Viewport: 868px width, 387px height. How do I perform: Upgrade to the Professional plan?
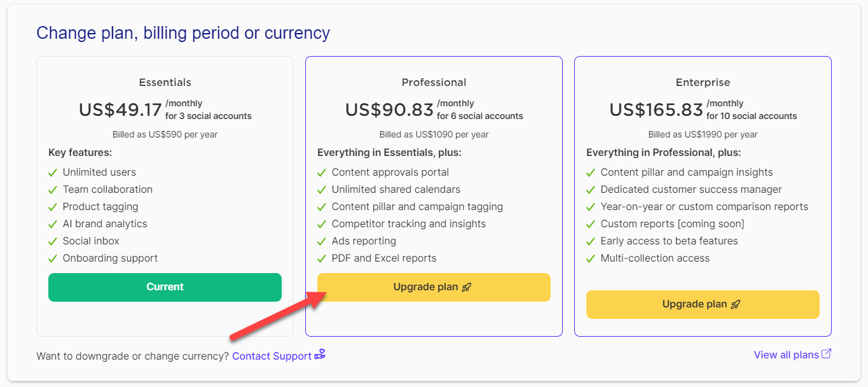pyautogui.click(x=434, y=287)
